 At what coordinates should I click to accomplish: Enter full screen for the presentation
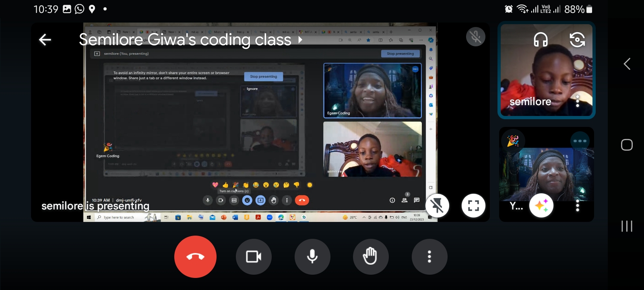[x=473, y=206]
